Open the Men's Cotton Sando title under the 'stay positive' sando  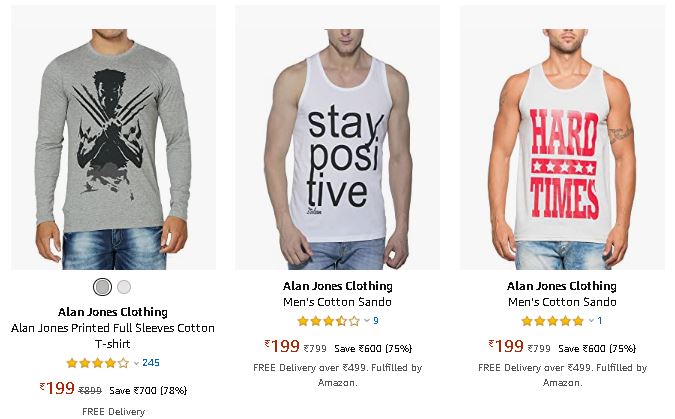338,302
